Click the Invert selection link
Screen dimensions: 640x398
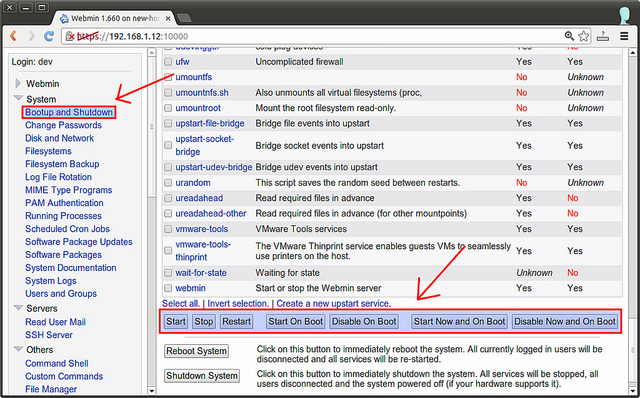pos(238,304)
